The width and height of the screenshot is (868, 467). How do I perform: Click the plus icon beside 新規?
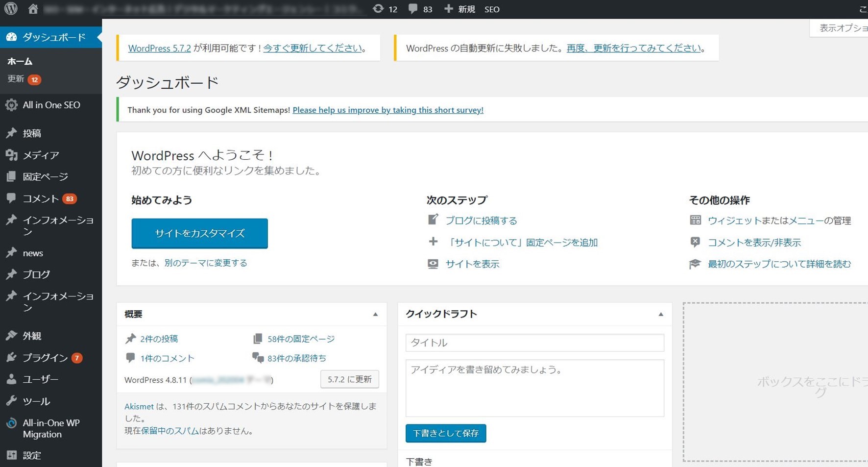448,9
